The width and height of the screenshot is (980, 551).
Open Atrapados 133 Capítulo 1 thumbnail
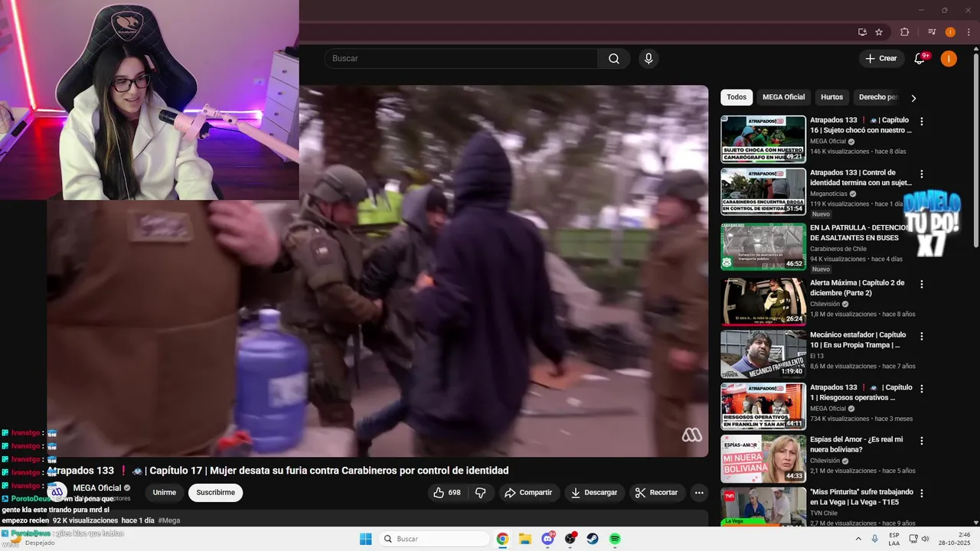point(763,406)
